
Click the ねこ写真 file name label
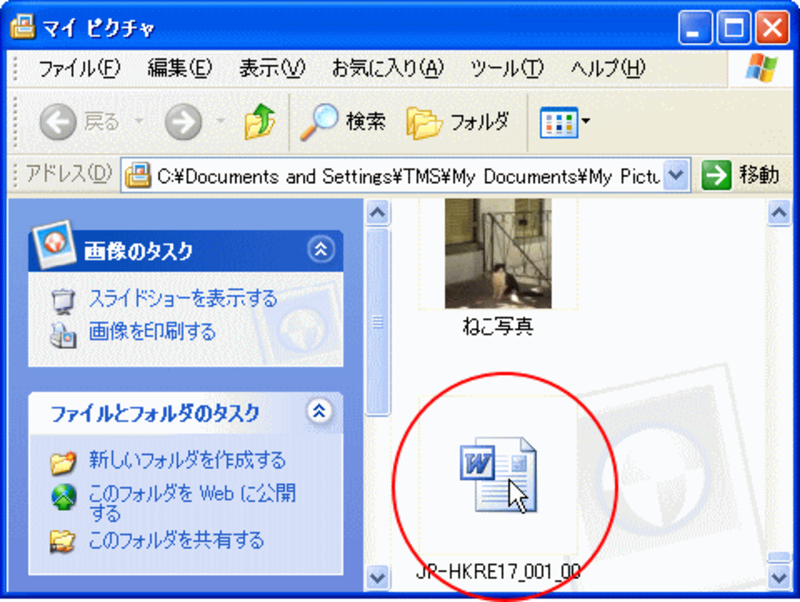click(498, 327)
